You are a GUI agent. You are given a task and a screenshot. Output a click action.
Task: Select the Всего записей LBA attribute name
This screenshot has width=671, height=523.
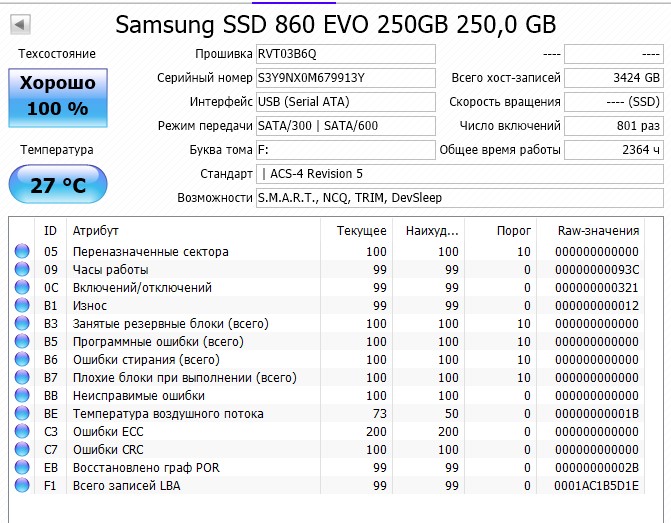pos(126,486)
